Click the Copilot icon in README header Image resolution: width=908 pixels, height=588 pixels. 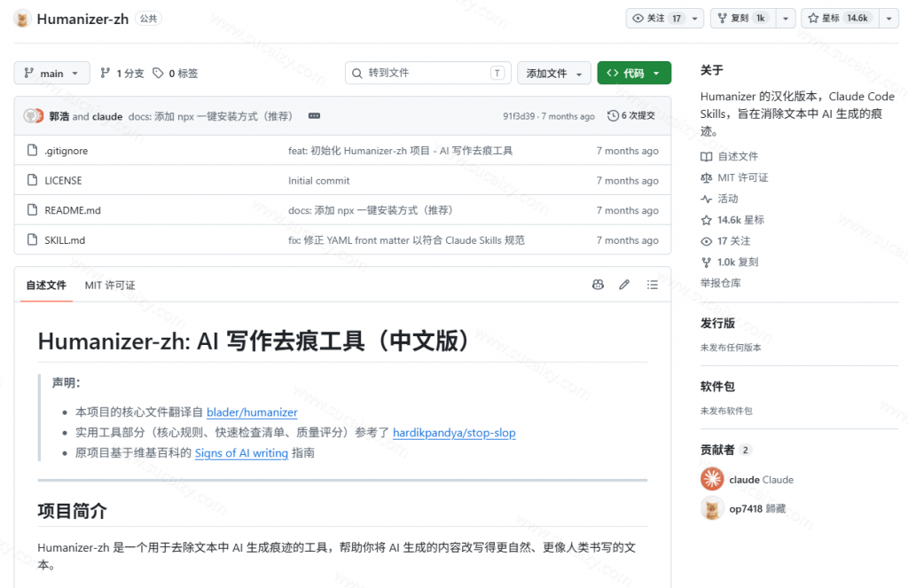point(599,285)
